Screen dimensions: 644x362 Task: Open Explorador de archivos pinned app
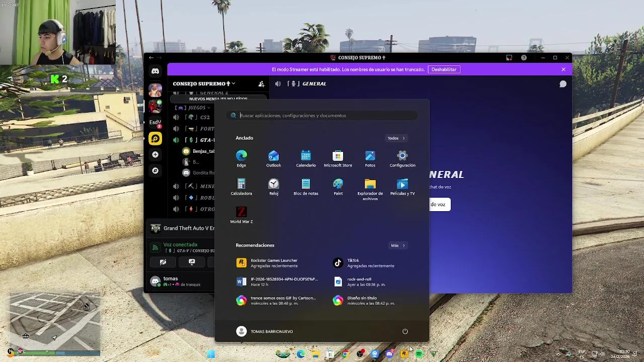tap(370, 190)
